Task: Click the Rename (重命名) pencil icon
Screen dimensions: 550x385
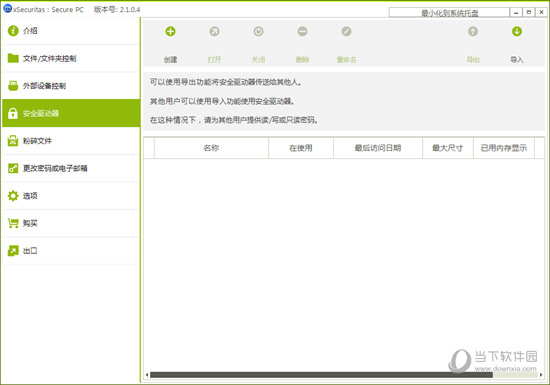Action: 346,32
